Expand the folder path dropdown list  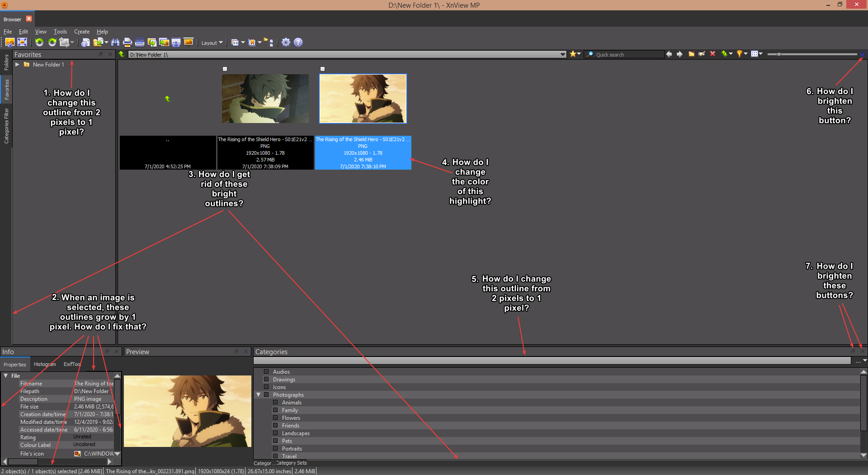click(563, 55)
